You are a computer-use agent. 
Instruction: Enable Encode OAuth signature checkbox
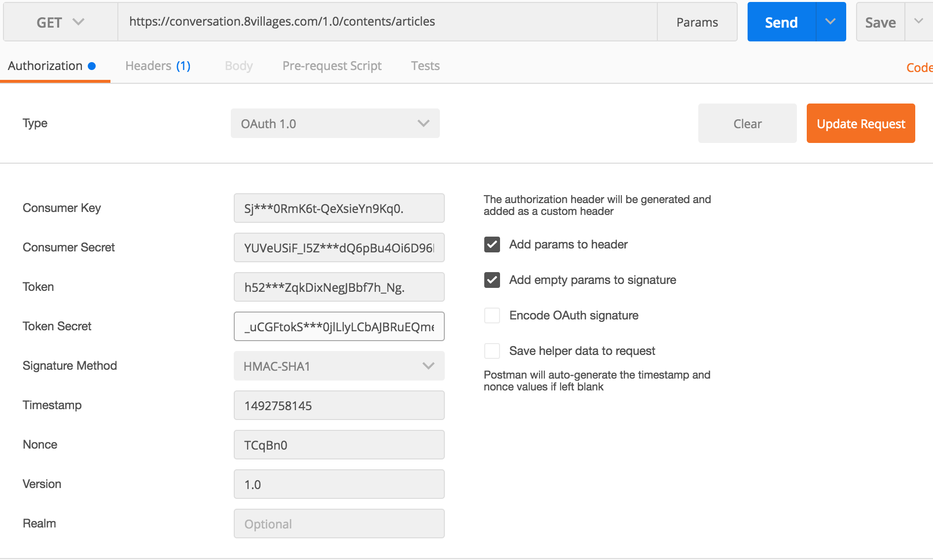(x=492, y=315)
